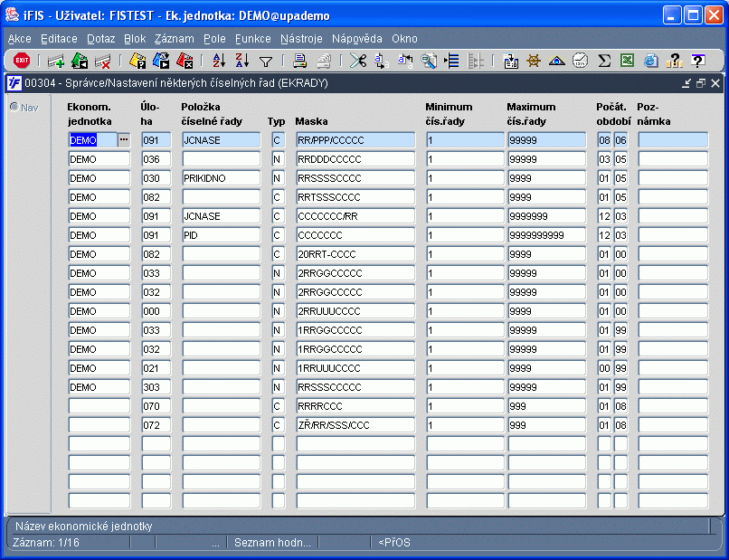Click the task field with value 070
The height and width of the screenshot is (560, 729).
156,406
